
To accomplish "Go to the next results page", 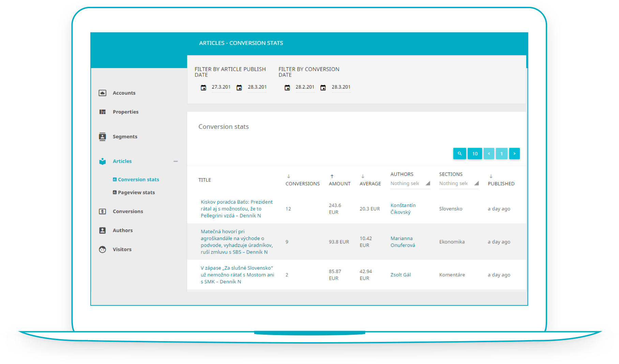I will coord(514,153).
